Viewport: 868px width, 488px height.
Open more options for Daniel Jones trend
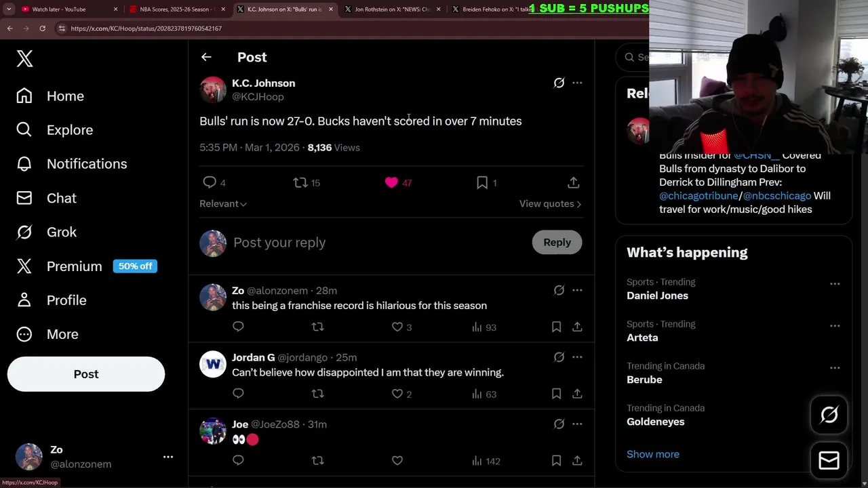tap(835, 284)
